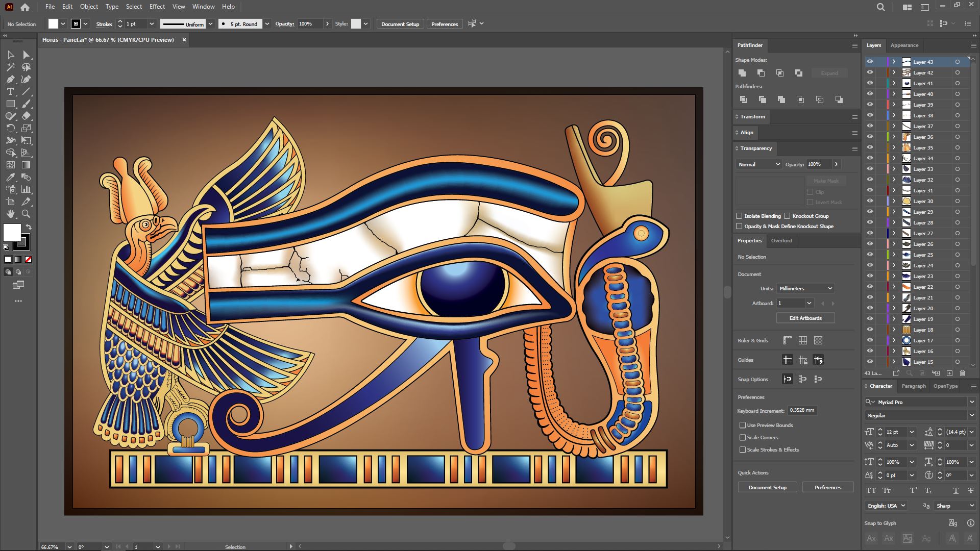Image resolution: width=980 pixels, height=551 pixels.
Task: Enable the Use Preview Bounds checkbox
Action: (743, 425)
